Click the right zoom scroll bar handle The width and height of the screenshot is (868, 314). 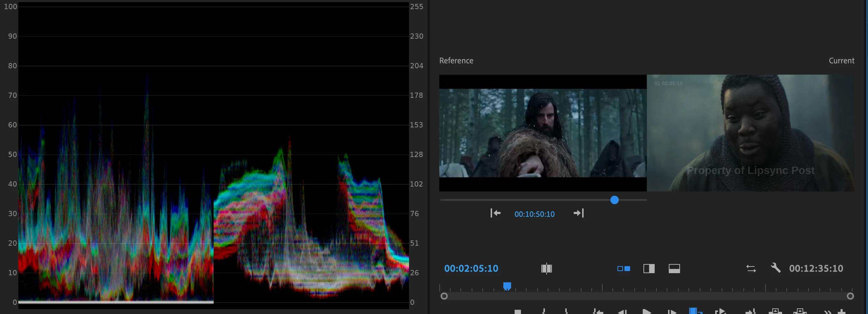click(850, 296)
